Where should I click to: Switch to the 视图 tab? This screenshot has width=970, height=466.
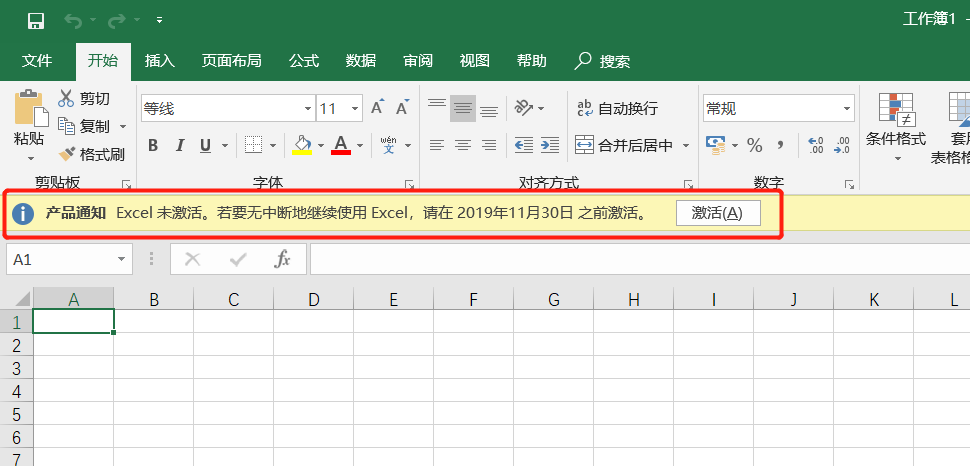[474, 61]
